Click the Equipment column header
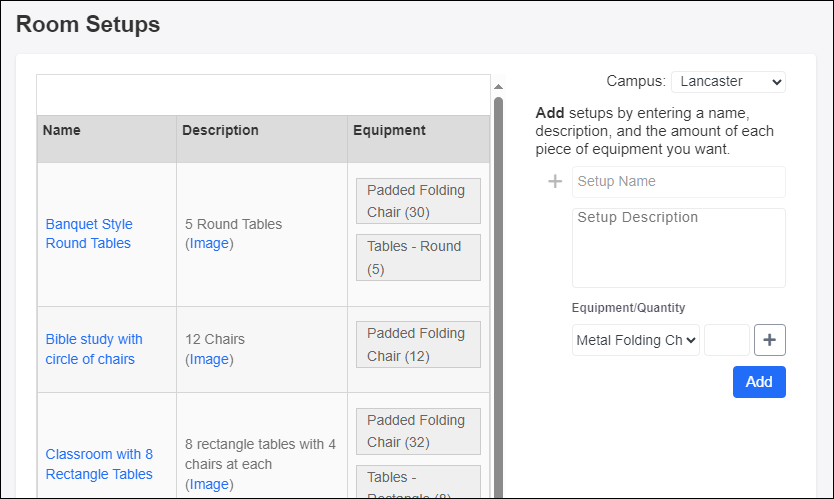 pos(389,130)
